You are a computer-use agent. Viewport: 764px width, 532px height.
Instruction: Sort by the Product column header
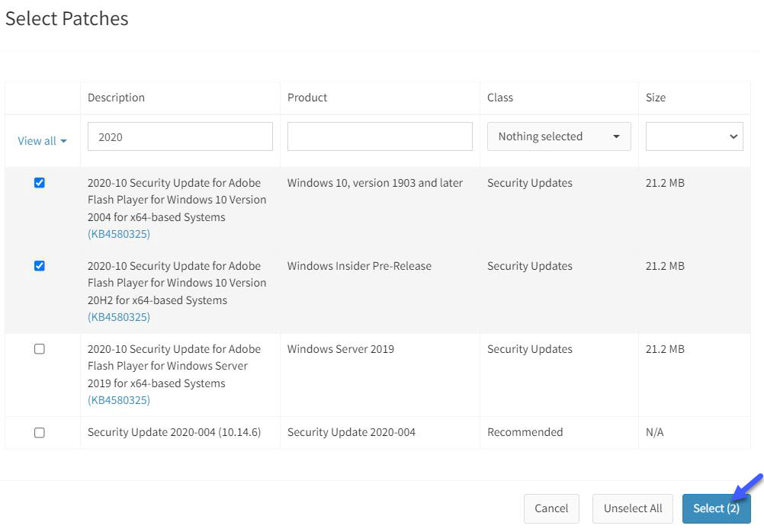coord(307,98)
